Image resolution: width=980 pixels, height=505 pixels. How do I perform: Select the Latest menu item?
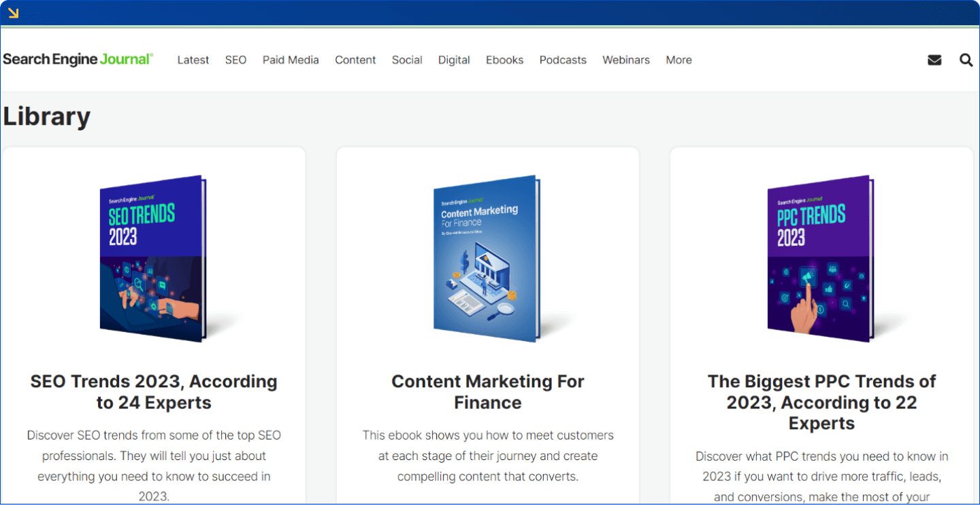click(x=193, y=60)
